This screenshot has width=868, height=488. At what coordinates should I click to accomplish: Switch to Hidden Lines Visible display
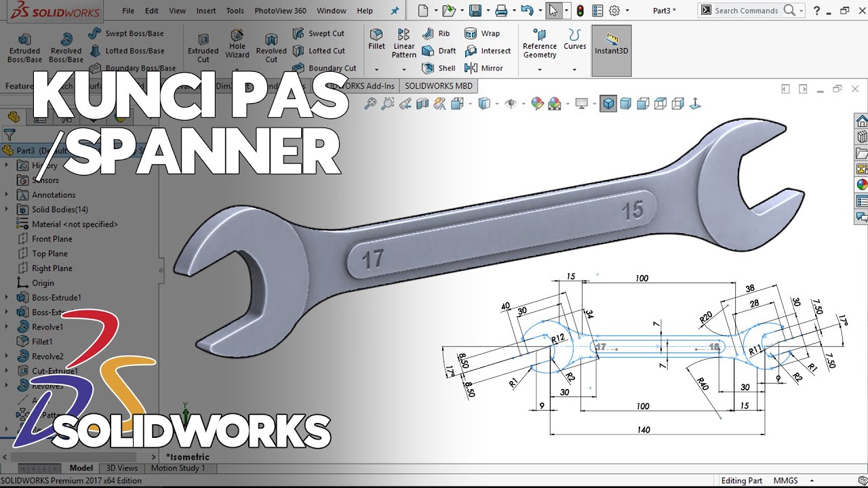pos(660,104)
